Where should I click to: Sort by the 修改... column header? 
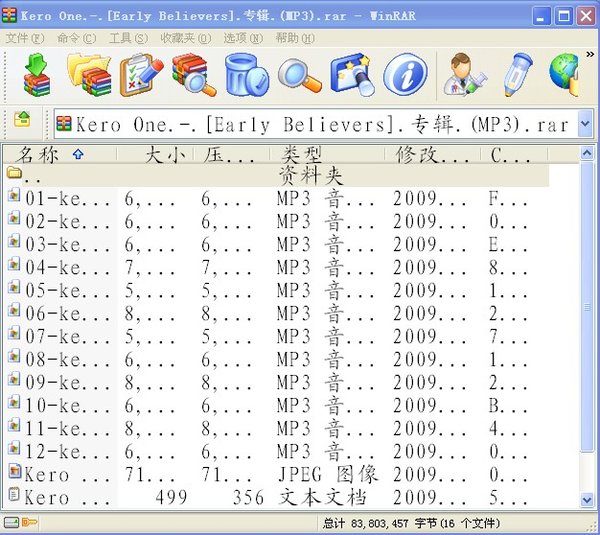tap(432, 155)
